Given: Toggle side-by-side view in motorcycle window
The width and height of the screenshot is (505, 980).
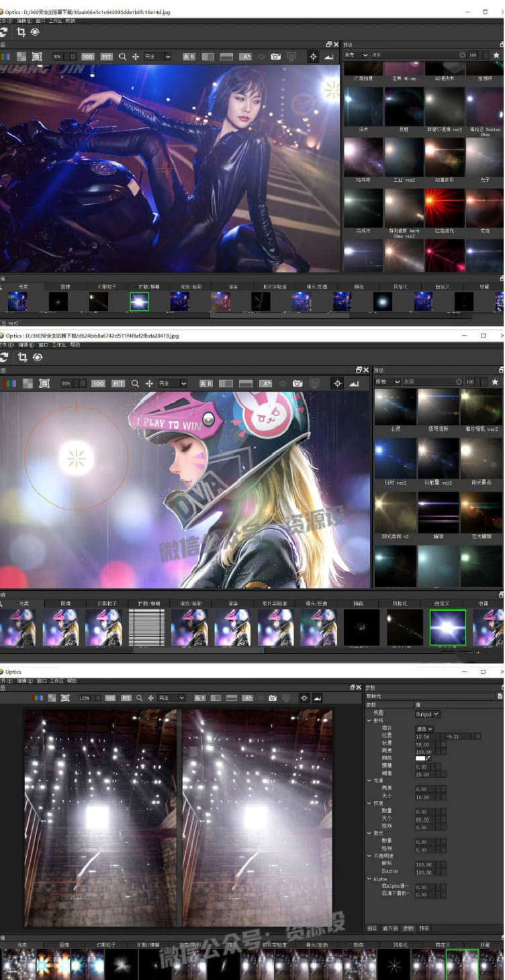Looking at the screenshot, I should click(x=208, y=57).
